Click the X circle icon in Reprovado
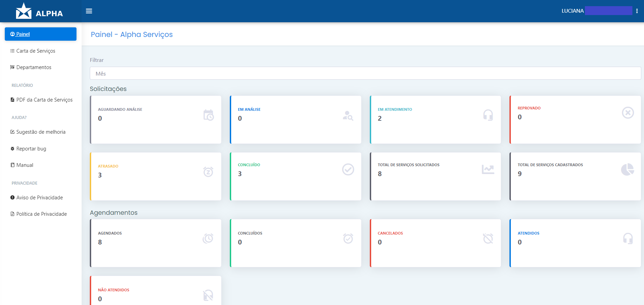The image size is (644, 305). click(x=628, y=113)
